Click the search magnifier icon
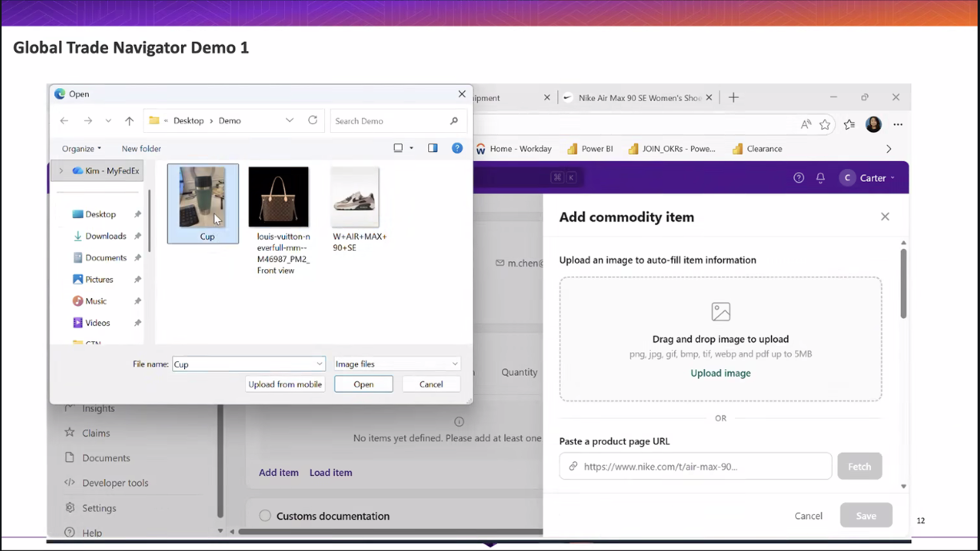980x551 pixels. coord(454,120)
